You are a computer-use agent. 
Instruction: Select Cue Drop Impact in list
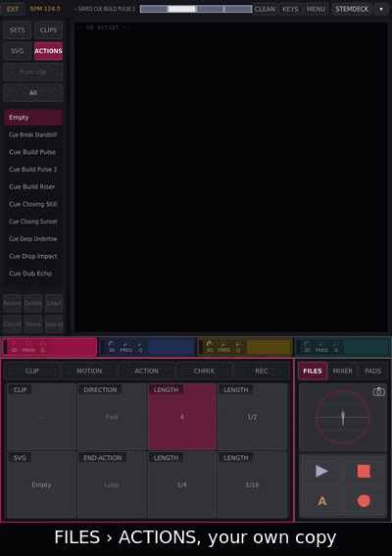click(33, 256)
